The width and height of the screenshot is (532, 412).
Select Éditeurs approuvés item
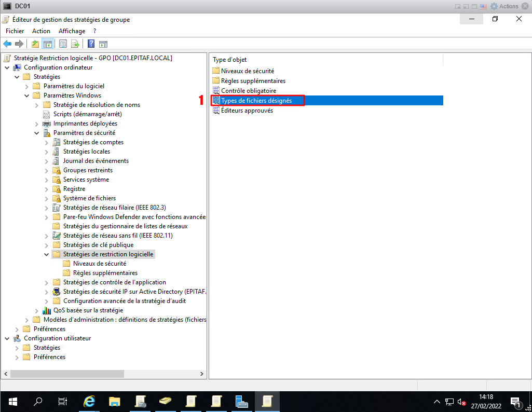[247, 111]
